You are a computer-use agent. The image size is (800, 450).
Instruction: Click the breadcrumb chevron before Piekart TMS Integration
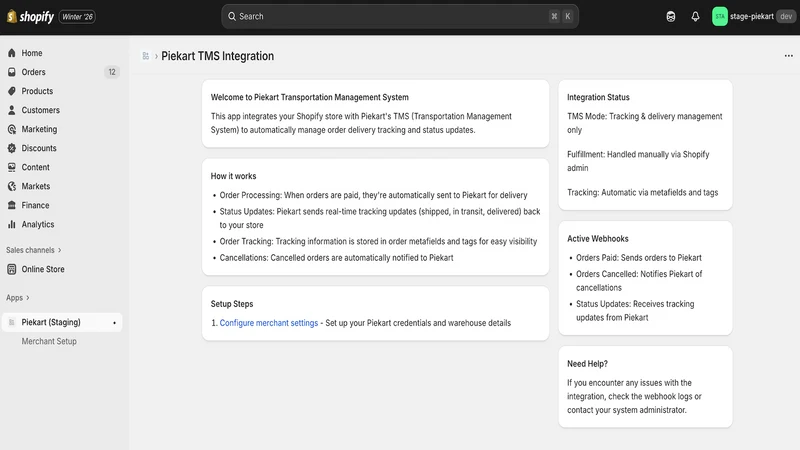156,56
